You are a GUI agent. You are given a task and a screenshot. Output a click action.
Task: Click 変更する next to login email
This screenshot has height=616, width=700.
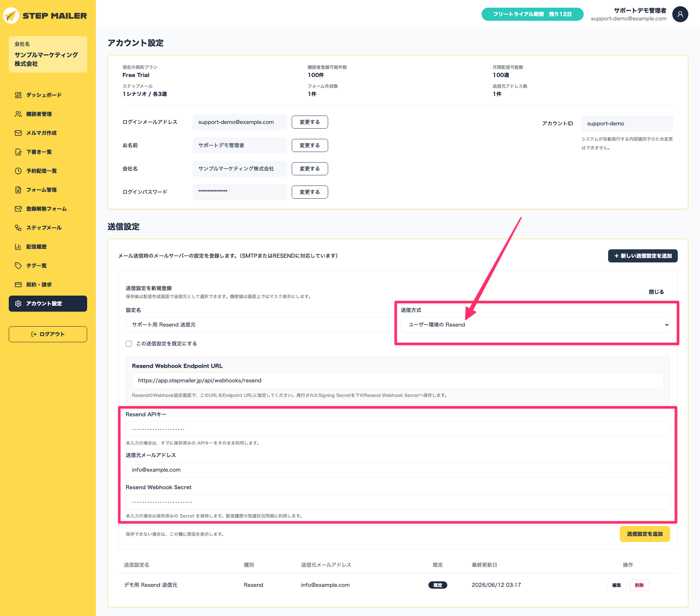pyautogui.click(x=310, y=122)
